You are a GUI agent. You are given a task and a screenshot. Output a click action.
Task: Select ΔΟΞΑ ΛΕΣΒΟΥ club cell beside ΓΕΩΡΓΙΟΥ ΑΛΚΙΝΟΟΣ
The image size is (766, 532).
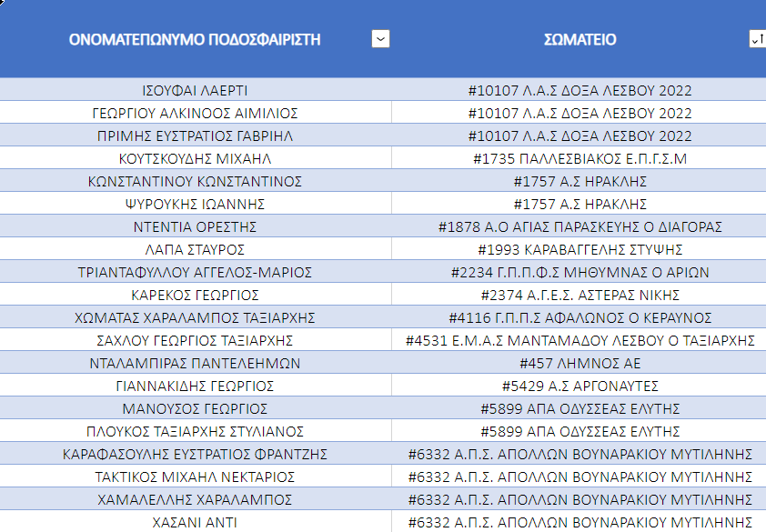(579, 113)
